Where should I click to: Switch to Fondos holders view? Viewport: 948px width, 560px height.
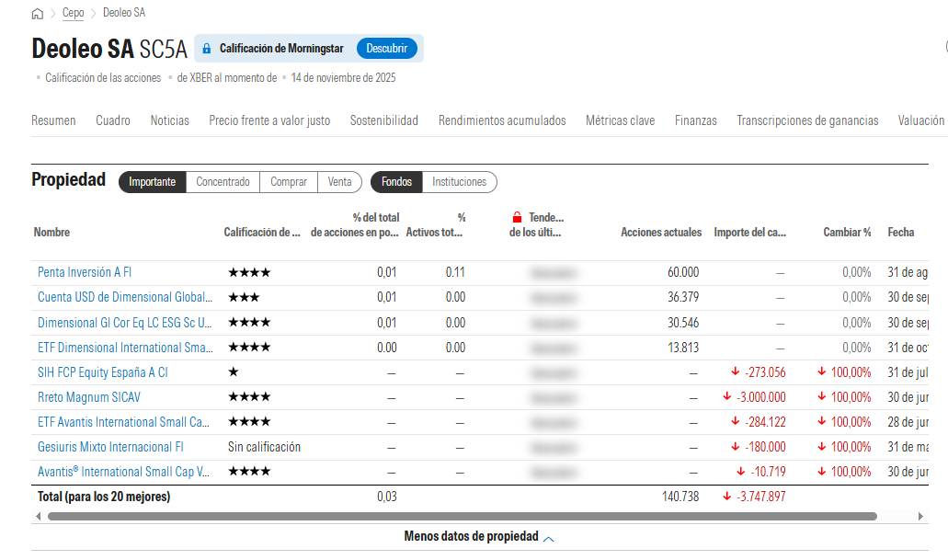tap(396, 182)
